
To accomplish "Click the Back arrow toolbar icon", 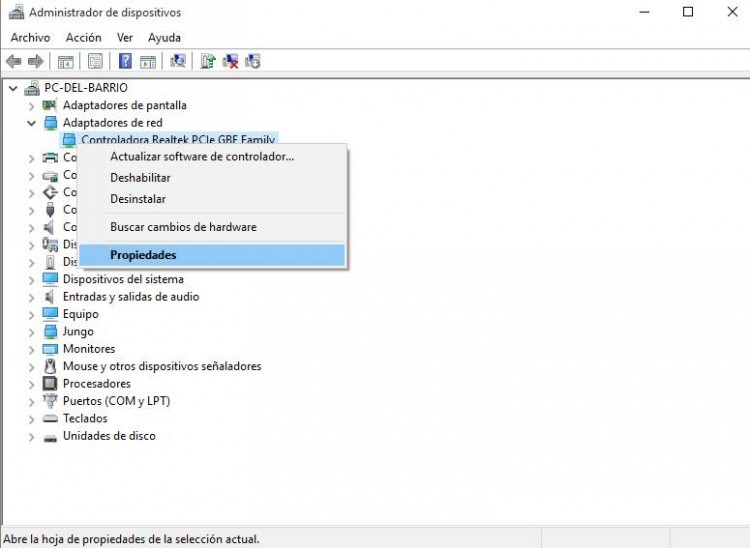I will coord(14,61).
